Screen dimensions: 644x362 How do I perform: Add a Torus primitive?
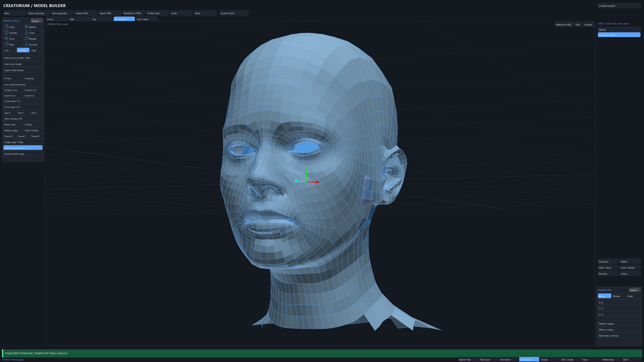13,39
